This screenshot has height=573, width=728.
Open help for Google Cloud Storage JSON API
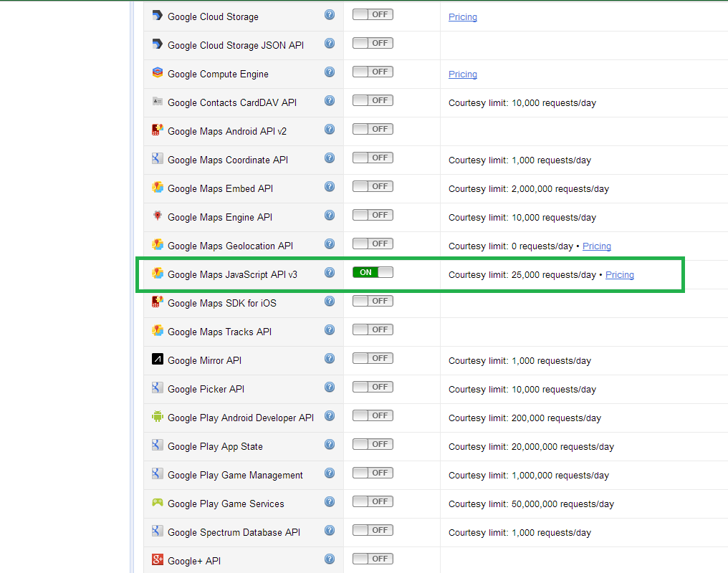pyautogui.click(x=330, y=44)
